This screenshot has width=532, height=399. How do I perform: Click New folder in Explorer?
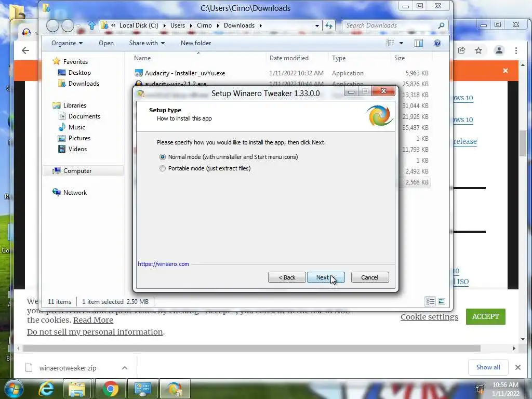tap(196, 43)
